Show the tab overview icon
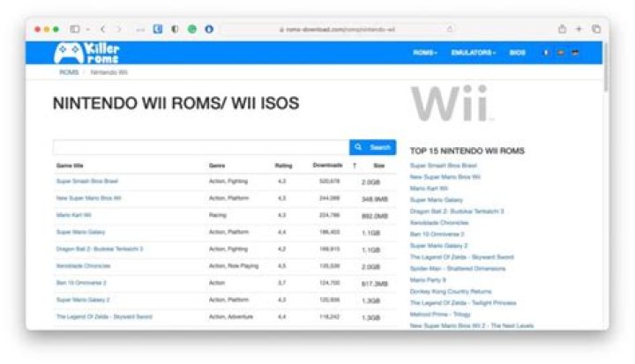This screenshot has width=635, height=364. (x=596, y=29)
